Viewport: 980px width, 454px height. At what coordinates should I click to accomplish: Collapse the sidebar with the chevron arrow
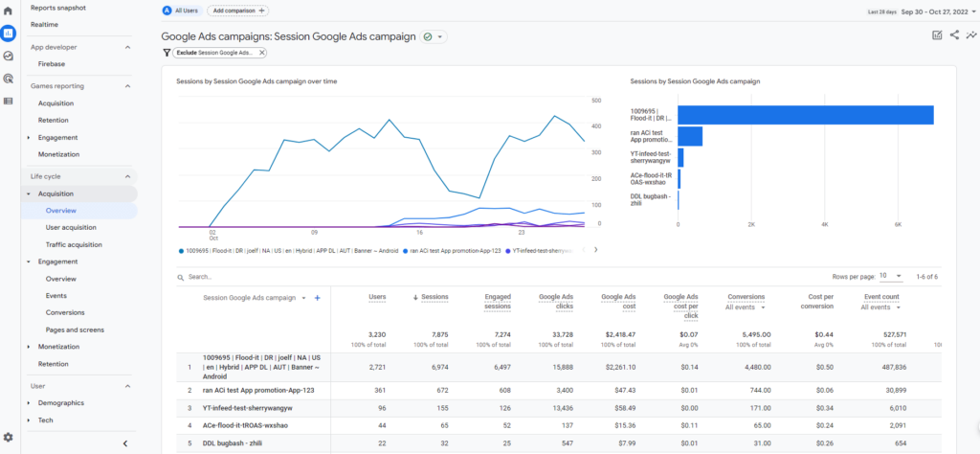click(125, 443)
